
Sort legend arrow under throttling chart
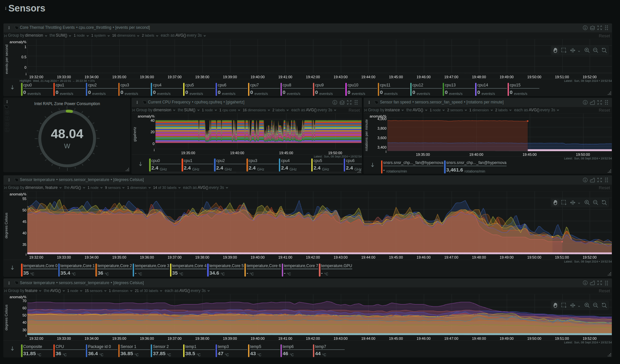(12, 87)
